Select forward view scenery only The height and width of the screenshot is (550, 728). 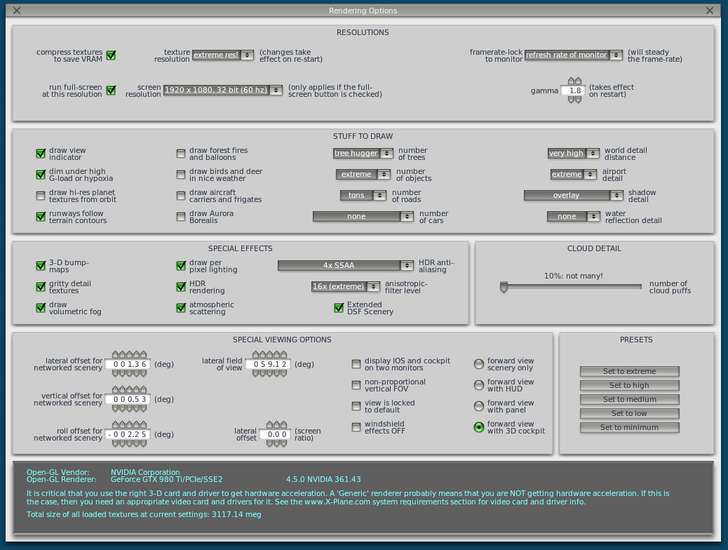(479, 364)
